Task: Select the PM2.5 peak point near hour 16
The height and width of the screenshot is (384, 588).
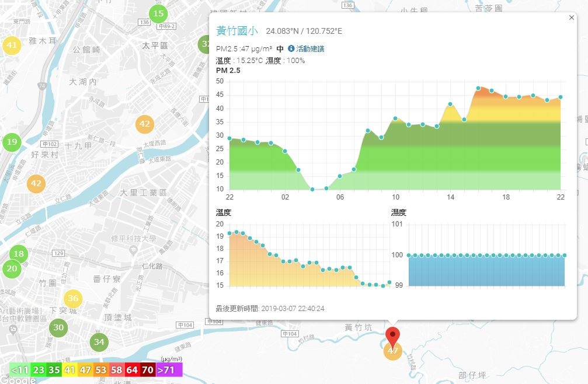Action: click(x=478, y=89)
